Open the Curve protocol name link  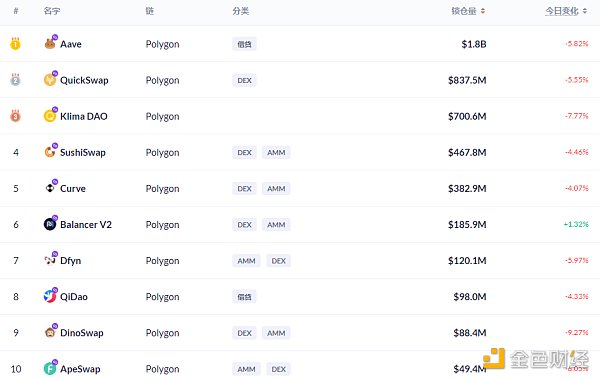click(73, 189)
